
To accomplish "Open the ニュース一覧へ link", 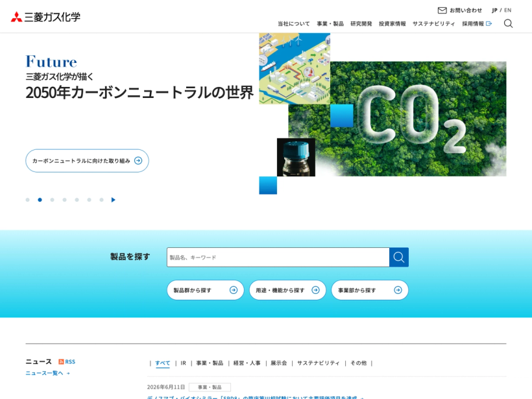I will [47, 373].
